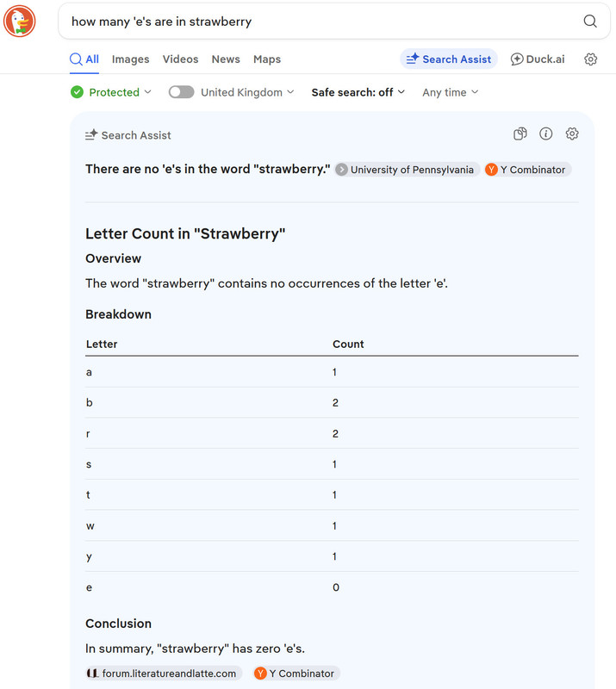Image resolution: width=616 pixels, height=689 pixels.
Task: Open the Safe search: off dropdown
Action: click(358, 92)
